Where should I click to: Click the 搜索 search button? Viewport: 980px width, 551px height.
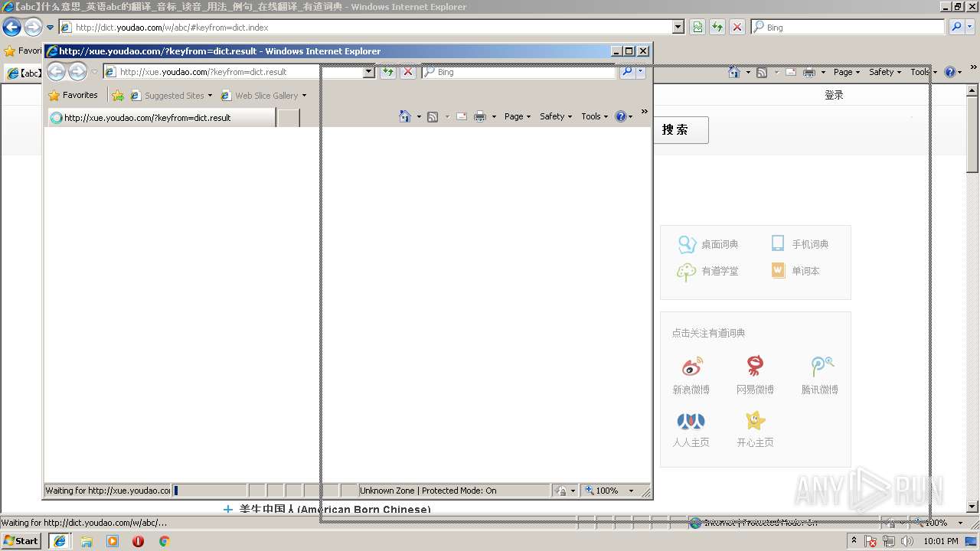click(681, 130)
